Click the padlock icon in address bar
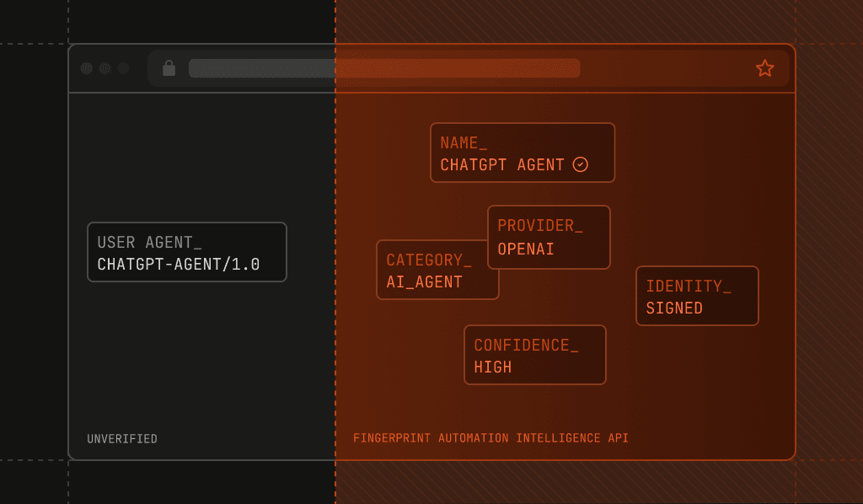Image resolution: width=863 pixels, height=504 pixels. [169, 68]
